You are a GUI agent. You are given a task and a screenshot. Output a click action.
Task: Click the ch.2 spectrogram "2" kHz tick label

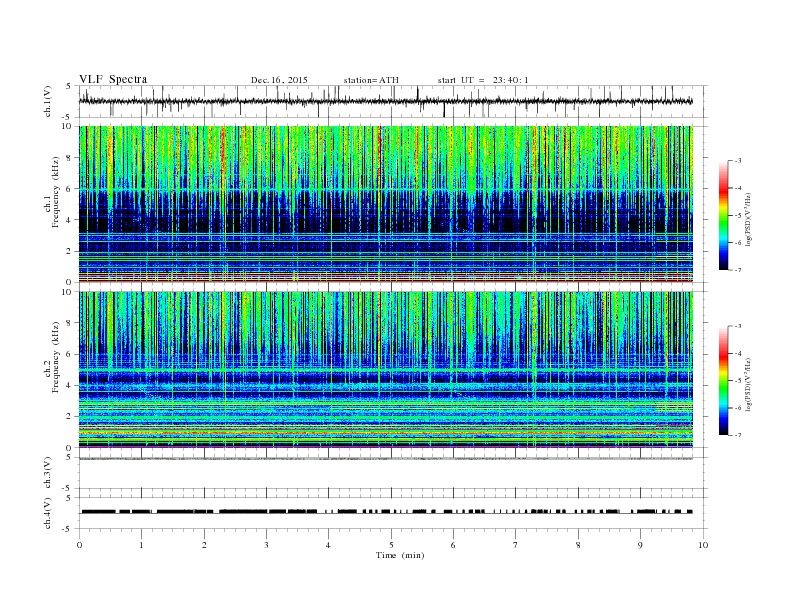70,417
